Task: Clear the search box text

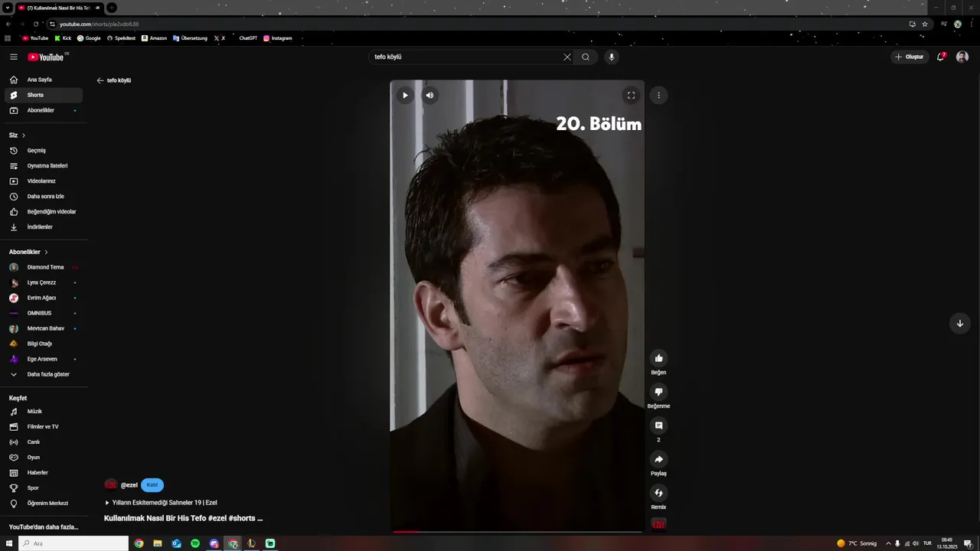Action: (x=567, y=57)
